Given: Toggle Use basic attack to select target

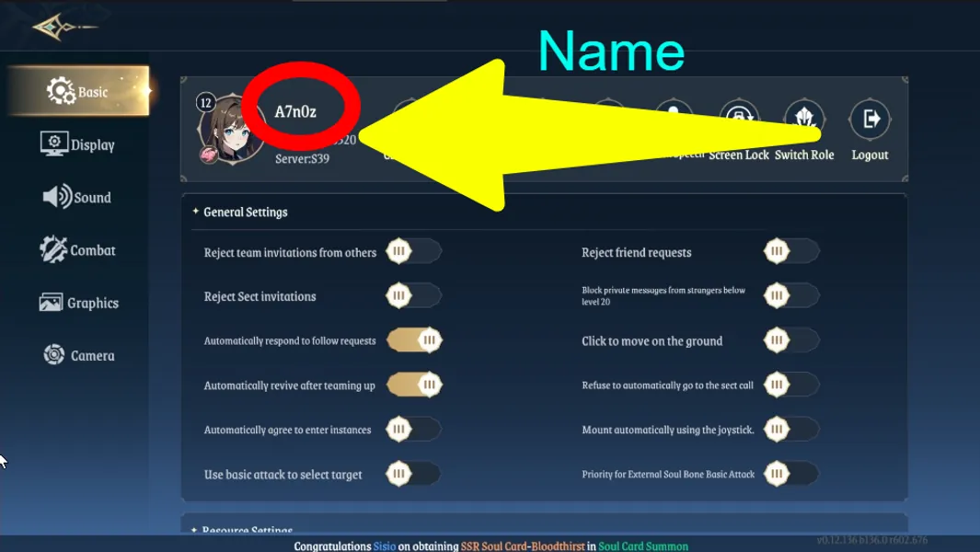Looking at the screenshot, I should point(414,474).
